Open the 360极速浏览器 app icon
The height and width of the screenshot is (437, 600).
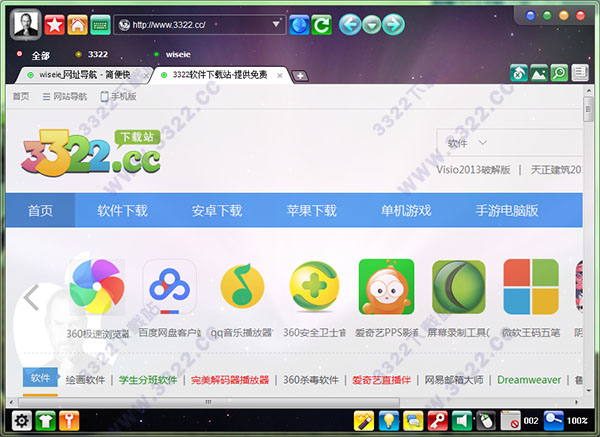(97, 287)
